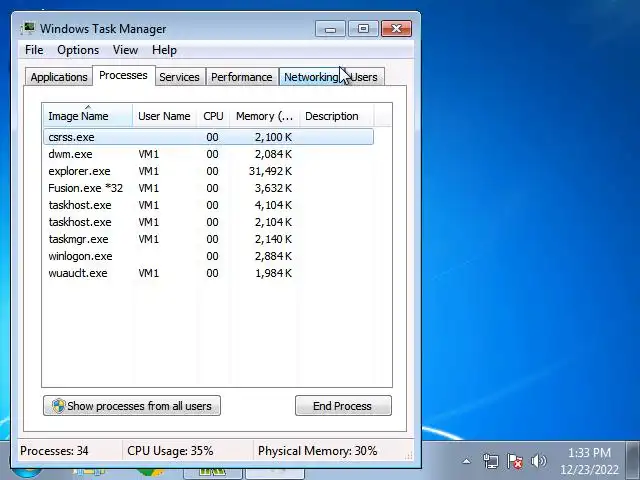Switch to the Services tab
This screenshot has width=640, height=480.
point(179,77)
